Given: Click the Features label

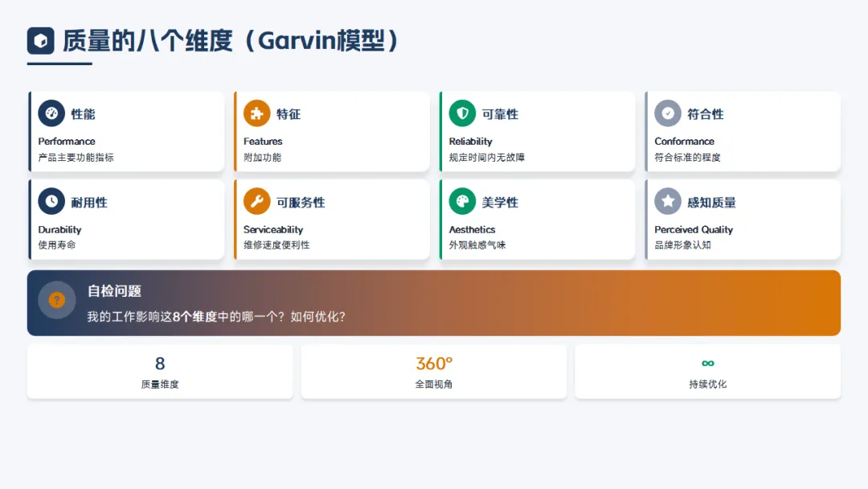Looking at the screenshot, I should pyautogui.click(x=263, y=142).
